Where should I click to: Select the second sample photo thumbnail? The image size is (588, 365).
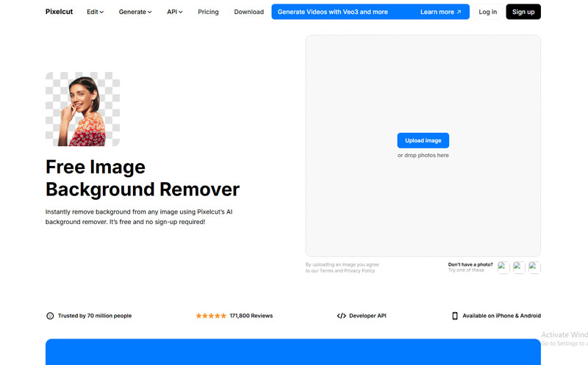coord(519,267)
